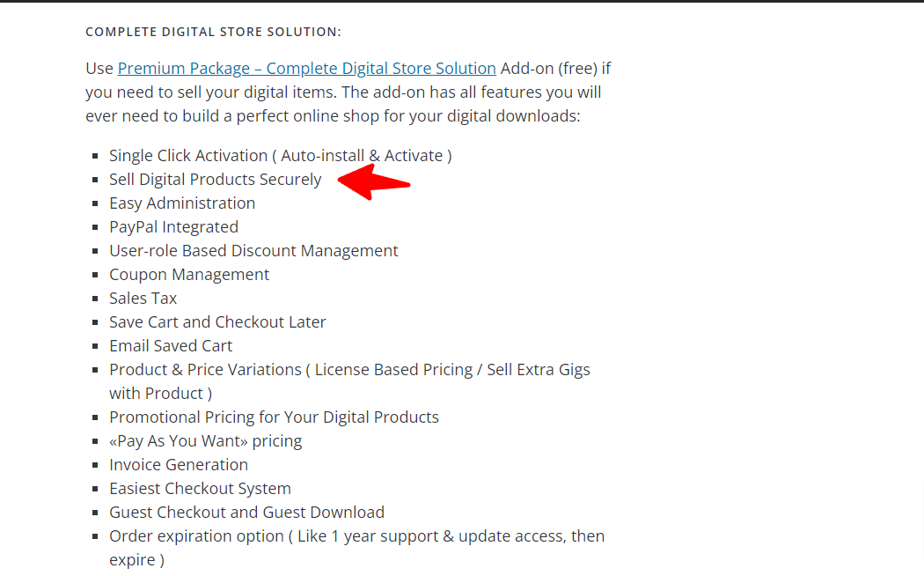Select User-role Based Discount Management item
The image size is (924, 576).
point(253,250)
